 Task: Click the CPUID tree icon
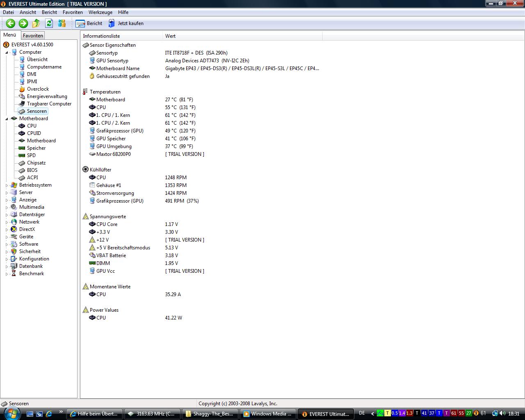pyautogui.click(x=22, y=133)
